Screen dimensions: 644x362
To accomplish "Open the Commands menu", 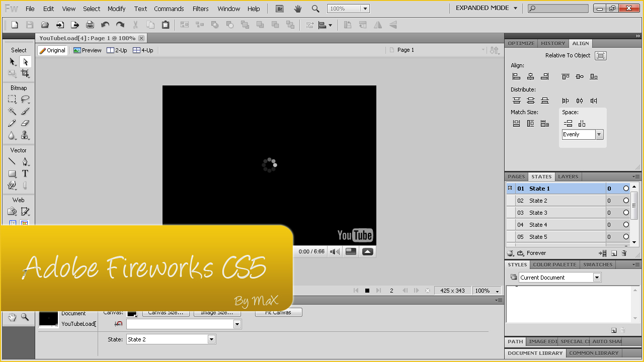I will point(169,9).
